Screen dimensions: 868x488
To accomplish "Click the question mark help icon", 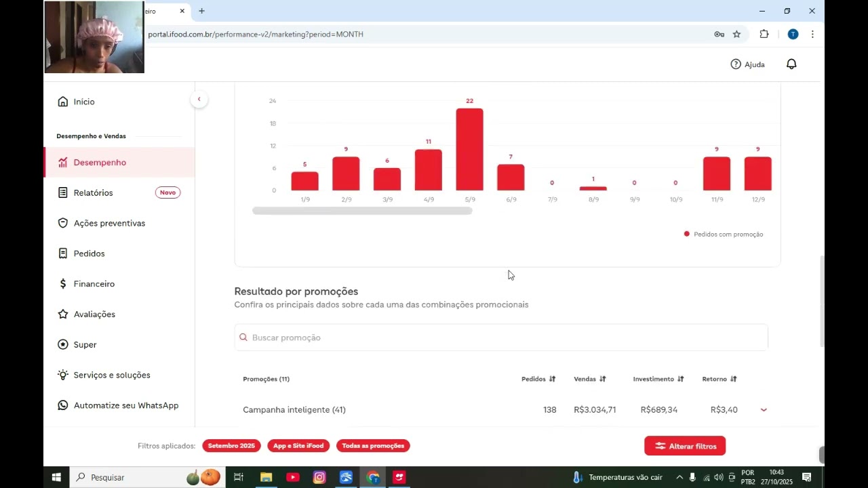I will [736, 64].
